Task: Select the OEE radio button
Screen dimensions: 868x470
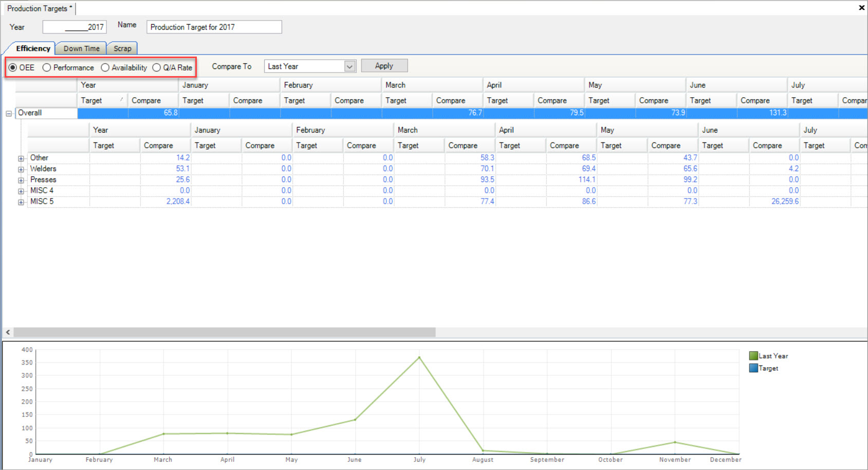Action: (13, 67)
